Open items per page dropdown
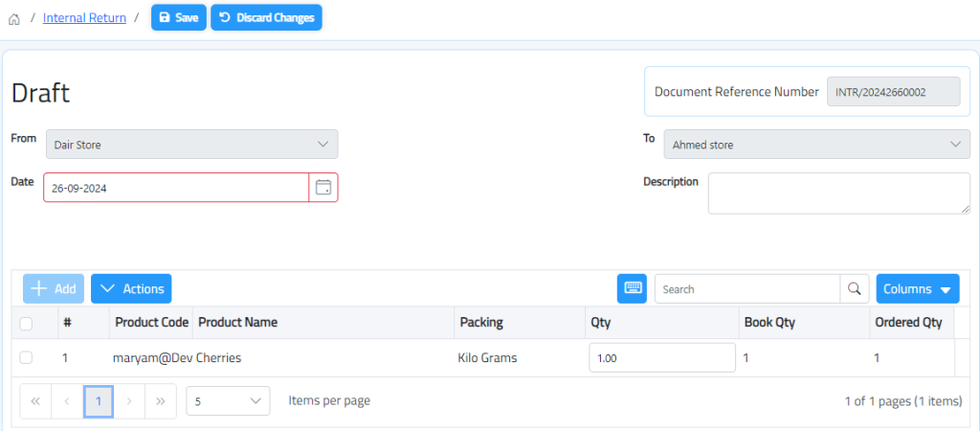Screen dimensions: 980x431 [x=228, y=401]
